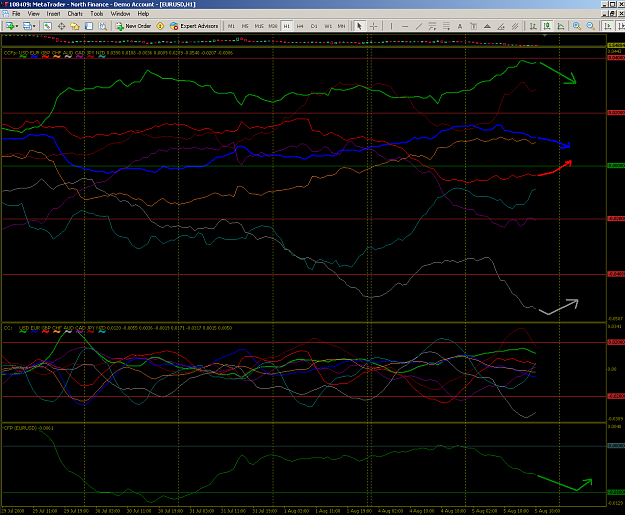Open the chart window system menu icon
The height and width of the screenshot is (516, 625).
[6, 14]
